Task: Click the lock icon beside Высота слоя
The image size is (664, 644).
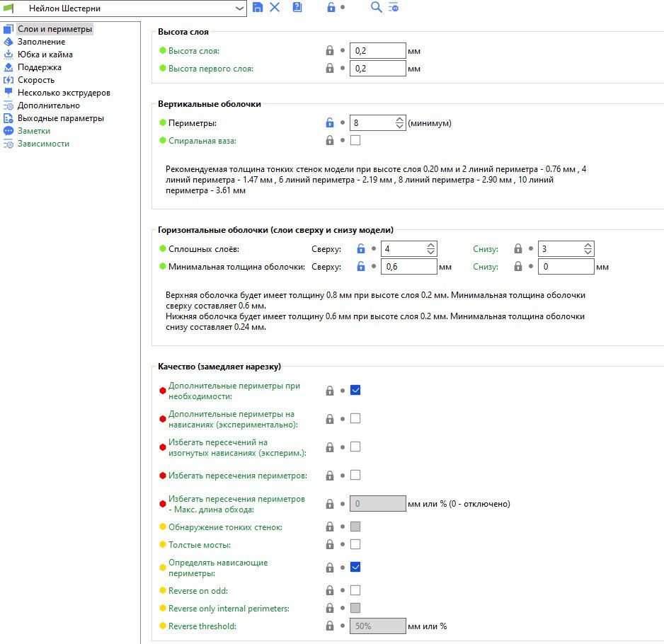Action: pos(329,51)
